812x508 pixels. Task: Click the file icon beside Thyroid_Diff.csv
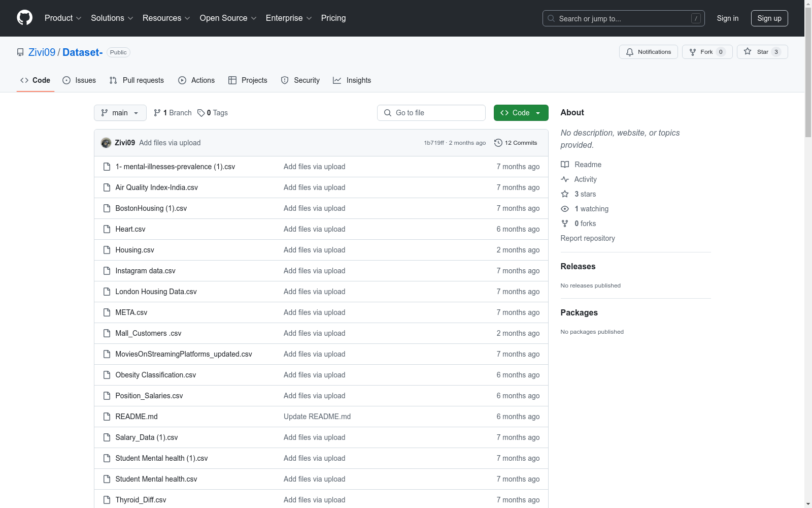tap(107, 500)
